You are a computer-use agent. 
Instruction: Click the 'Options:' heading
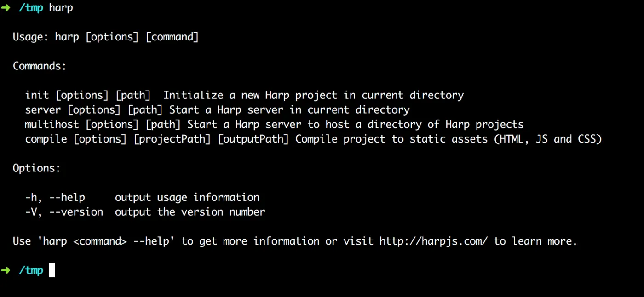click(x=36, y=168)
